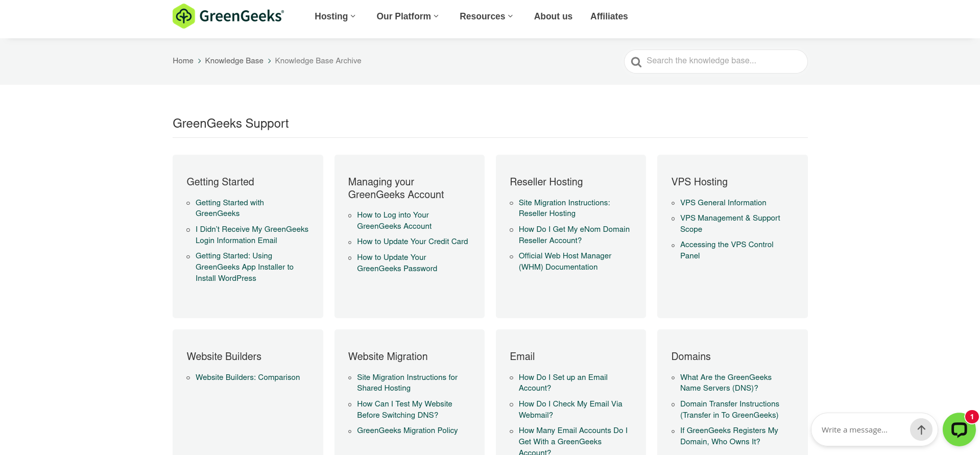This screenshot has width=980, height=455.
Task: Open How to Log into Your Account
Action: pos(394,221)
